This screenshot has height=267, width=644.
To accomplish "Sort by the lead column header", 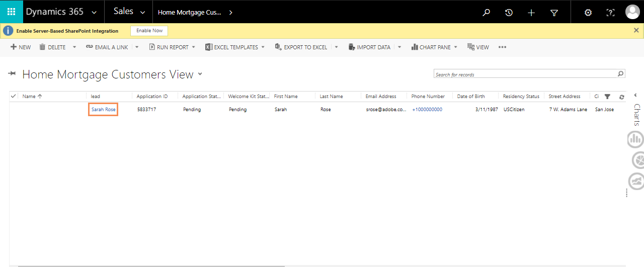I will click(x=96, y=96).
